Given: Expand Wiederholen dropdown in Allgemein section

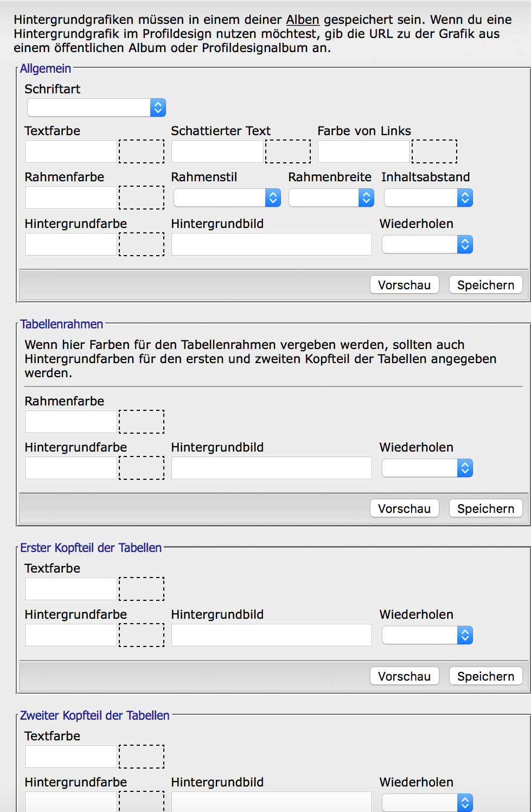Looking at the screenshot, I should [x=427, y=244].
